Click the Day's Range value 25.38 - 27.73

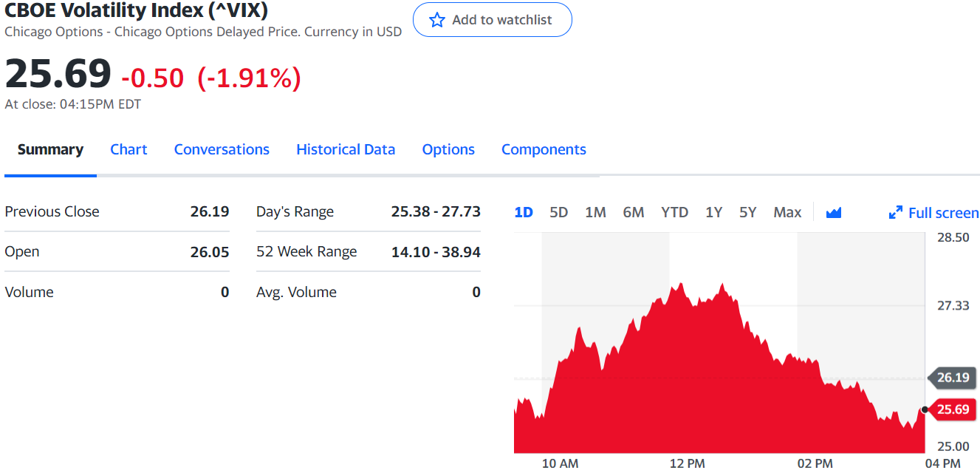(x=436, y=211)
